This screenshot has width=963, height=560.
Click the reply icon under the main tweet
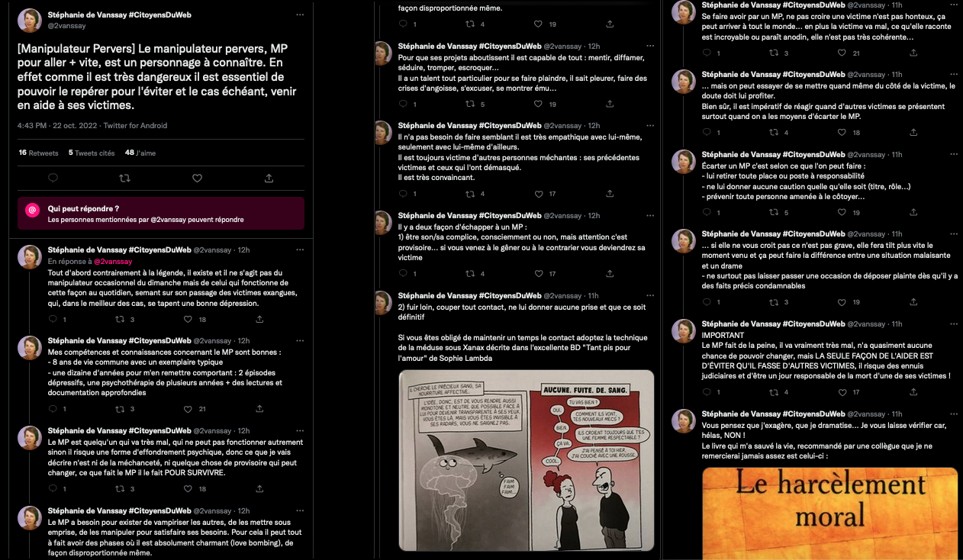[53, 178]
